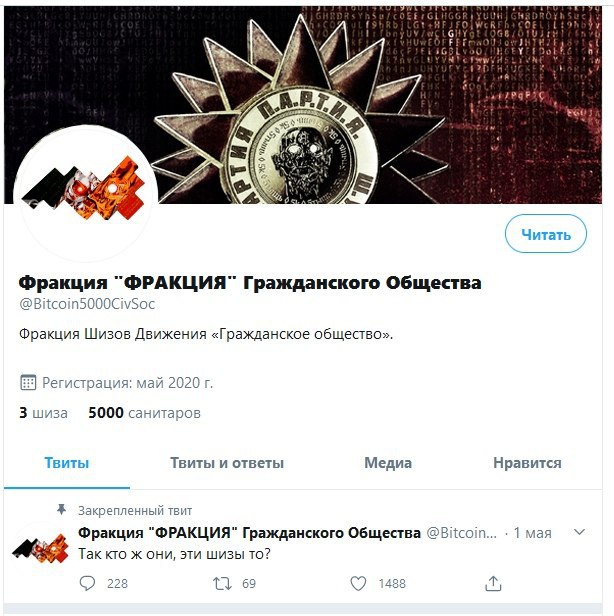Share the pinned tweet via upload icon
614x616 pixels.
(x=493, y=583)
